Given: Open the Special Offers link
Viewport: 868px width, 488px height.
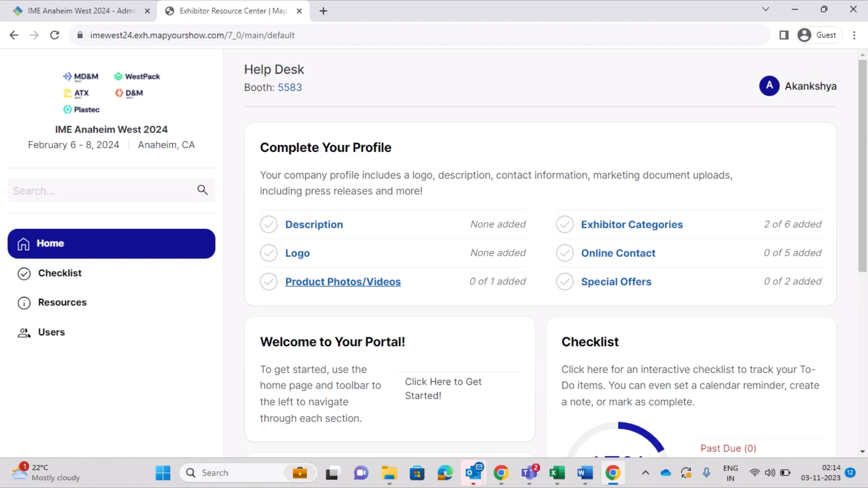Looking at the screenshot, I should coord(616,282).
